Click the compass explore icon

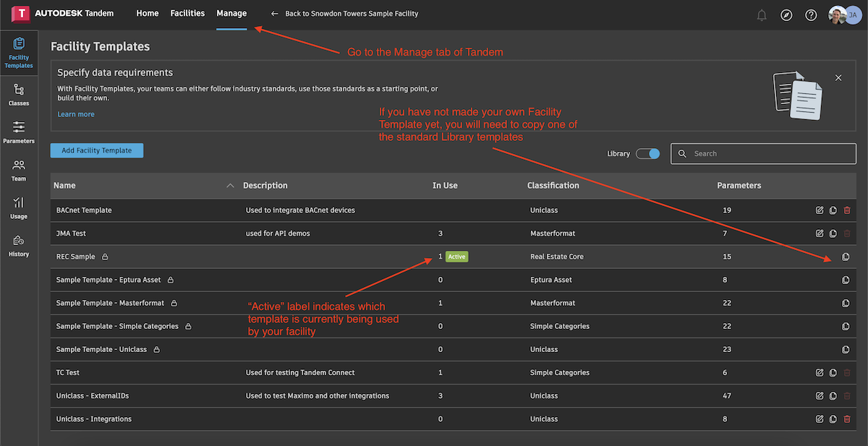point(786,15)
